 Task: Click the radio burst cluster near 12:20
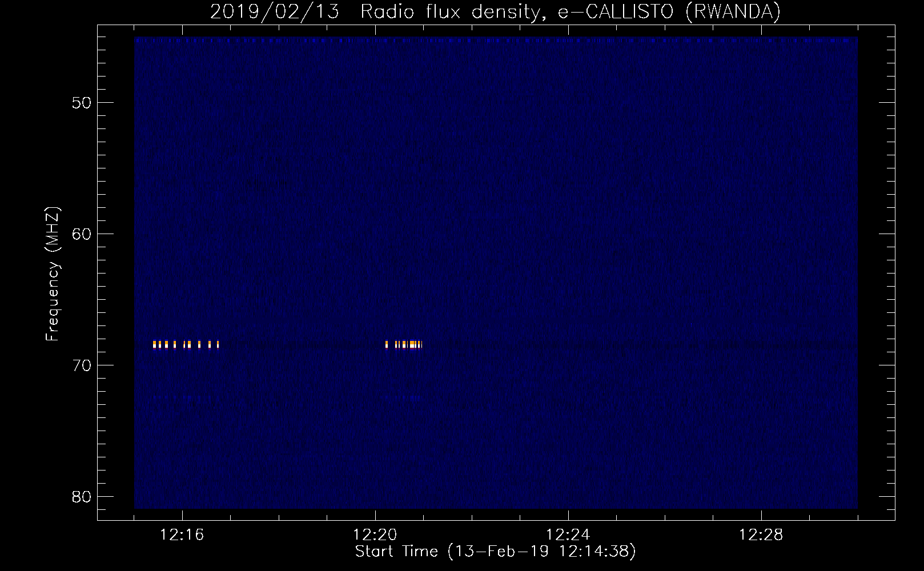pos(404,344)
